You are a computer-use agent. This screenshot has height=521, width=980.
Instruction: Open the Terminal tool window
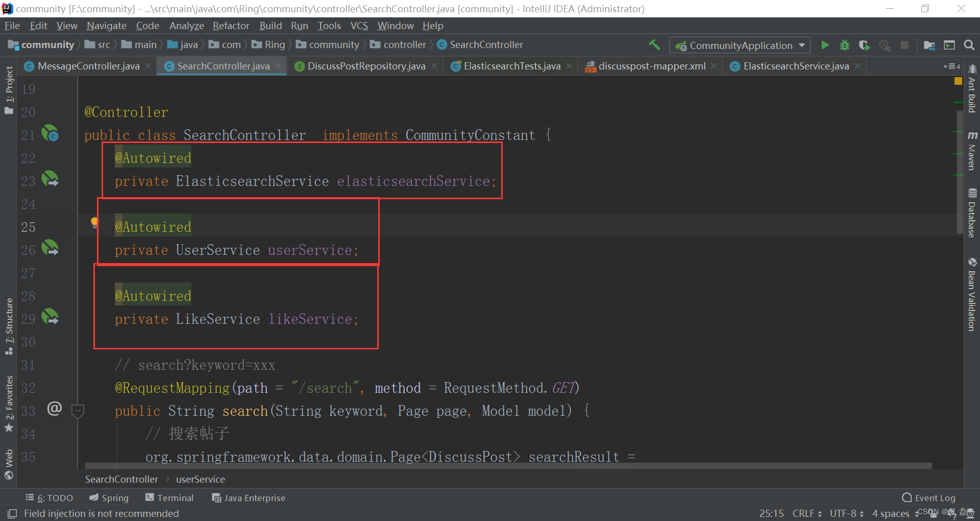tap(169, 498)
